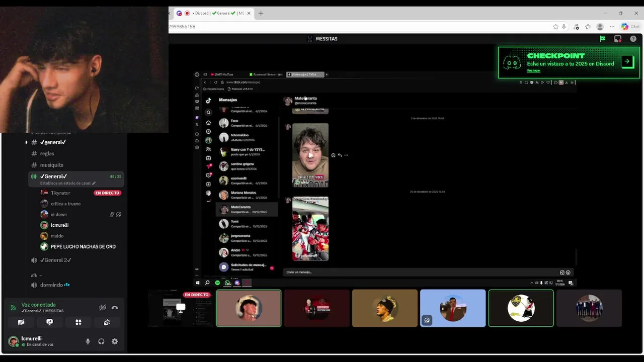The height and width of the screenshot is (362, 644).
Task: Open the Discord help question-mark icon
Action: click(633, 39)
